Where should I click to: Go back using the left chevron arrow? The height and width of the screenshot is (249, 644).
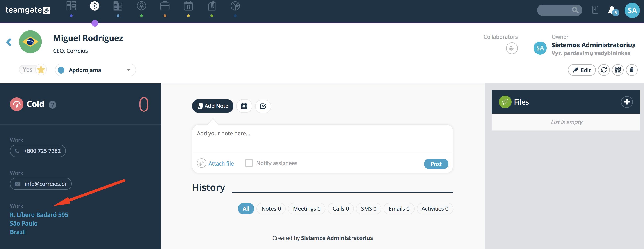point(9,42)
